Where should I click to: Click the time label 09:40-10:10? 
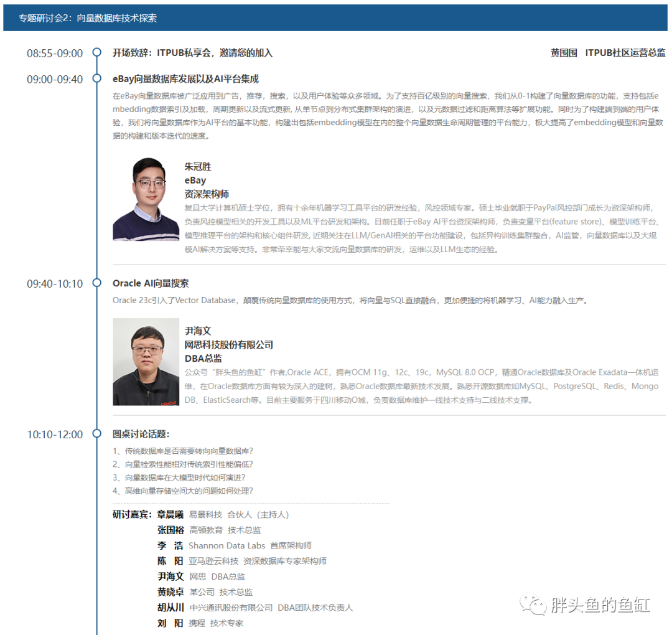point(55,284)
